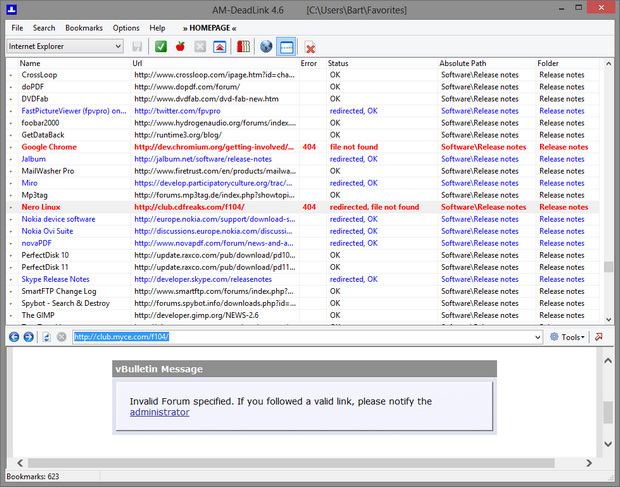Click the red framed picture toolbar icon
Viewport: 620px width, 487px height.
click(219, 47)
